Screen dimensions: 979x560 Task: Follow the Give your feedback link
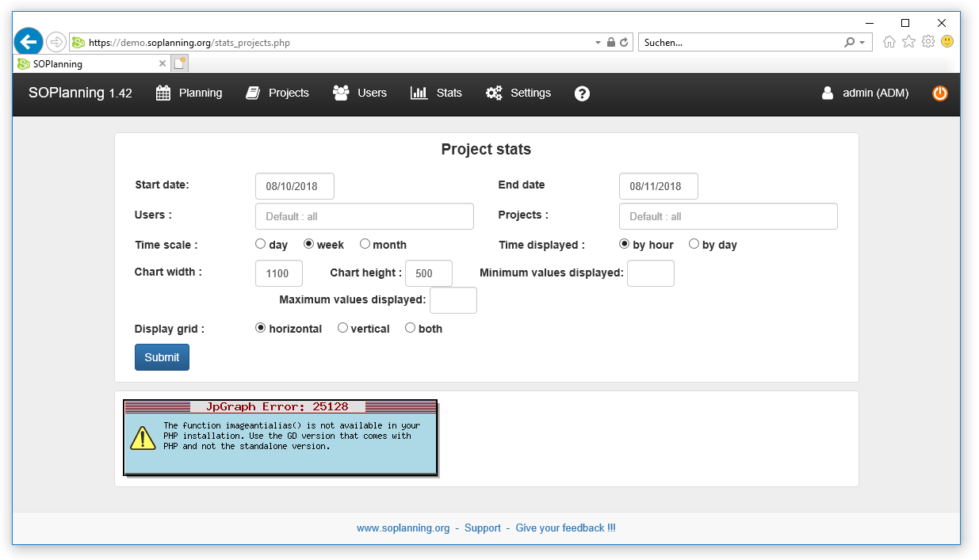tap(565, 528)
